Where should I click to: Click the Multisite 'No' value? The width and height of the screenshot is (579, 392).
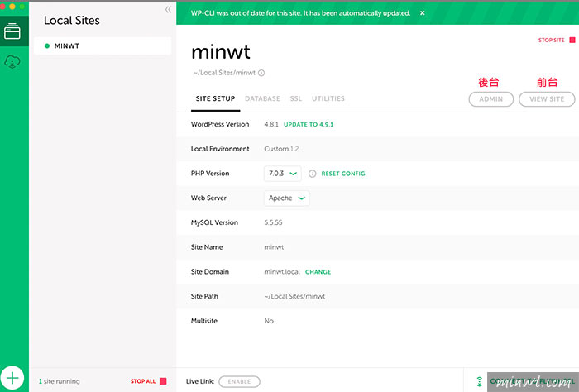269,321
